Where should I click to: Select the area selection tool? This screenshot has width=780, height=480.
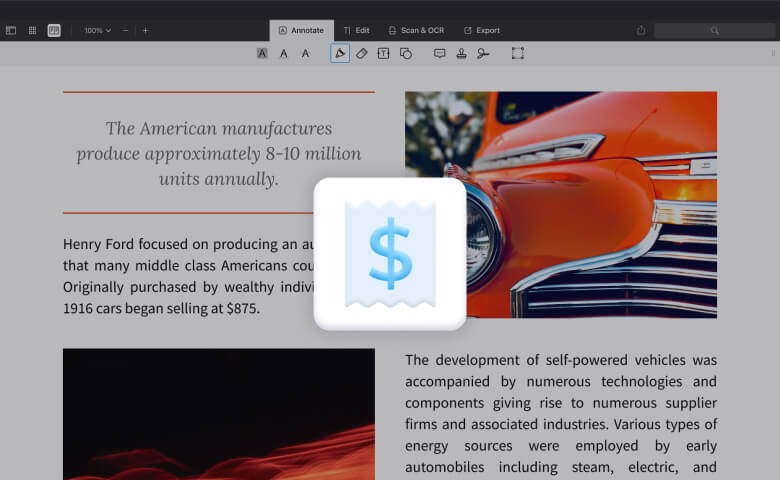pos(517,53)
